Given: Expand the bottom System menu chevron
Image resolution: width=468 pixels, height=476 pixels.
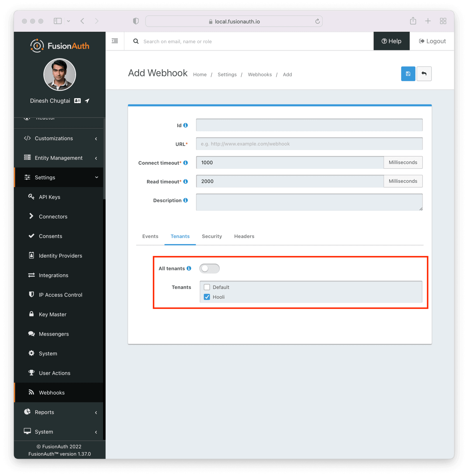Looking at the screenshot, I should (x=96, y=432).
